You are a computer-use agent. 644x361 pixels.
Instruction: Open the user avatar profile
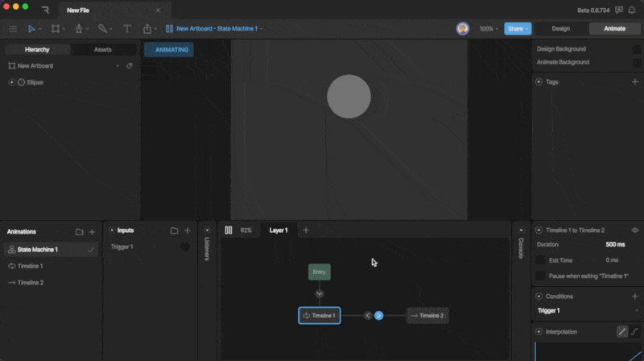click(462, 29)
